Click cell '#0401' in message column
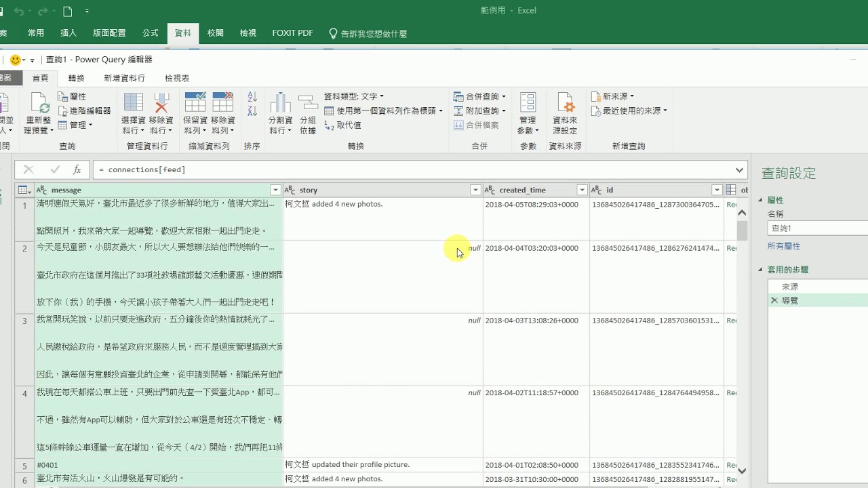The height and width of the screenshot is (488, 868). point(159,465)
